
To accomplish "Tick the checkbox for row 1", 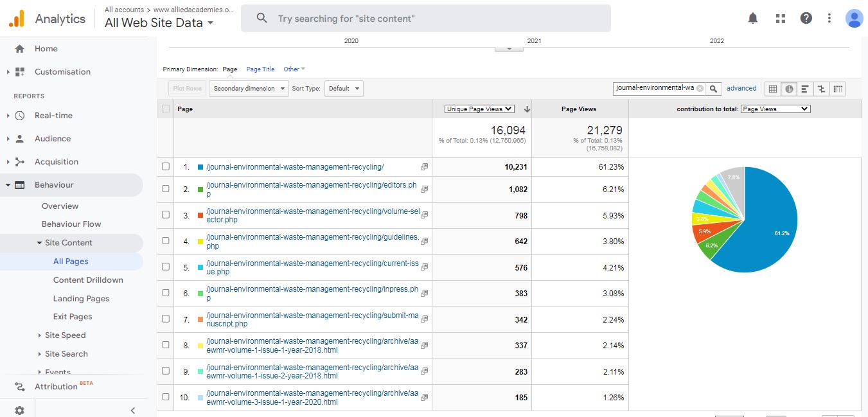I will click(166, 166).
